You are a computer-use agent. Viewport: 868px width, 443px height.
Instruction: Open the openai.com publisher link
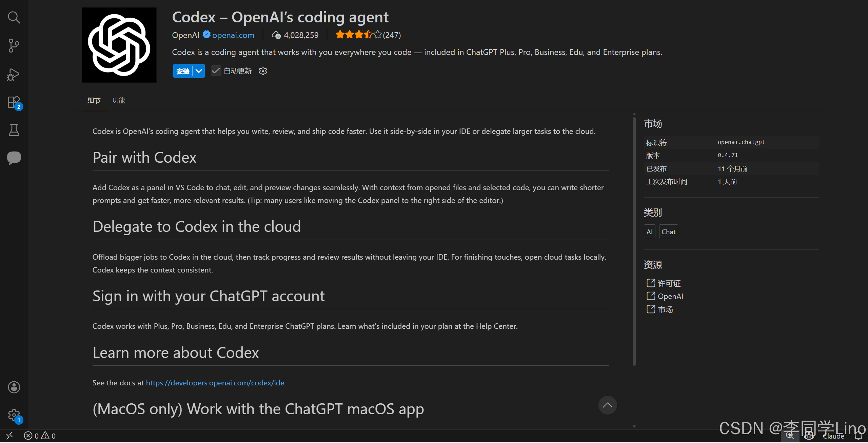click(x=233, y=35)
